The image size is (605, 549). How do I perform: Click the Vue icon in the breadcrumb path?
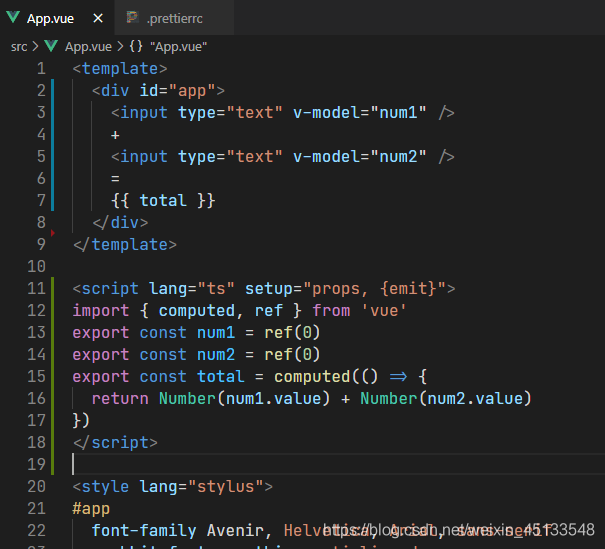[51, 46]
